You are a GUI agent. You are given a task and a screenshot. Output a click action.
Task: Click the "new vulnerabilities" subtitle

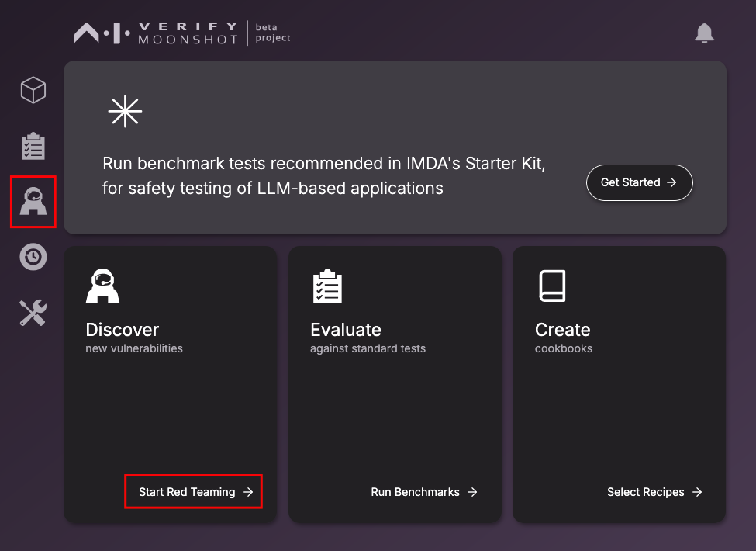pyautogui.click(x=134, y=348)
